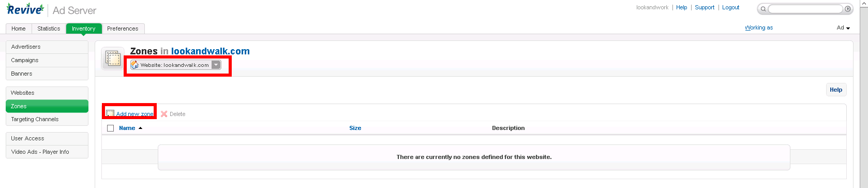This screenshot has height=188, width=868.
Task: Switch to the Statistics tab
Action: [49, 28]
